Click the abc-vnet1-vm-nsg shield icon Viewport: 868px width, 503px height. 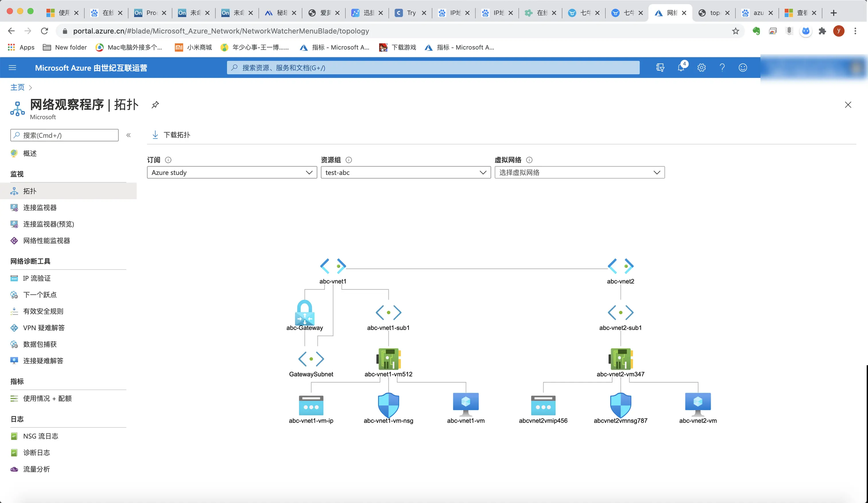click(388, 405)
